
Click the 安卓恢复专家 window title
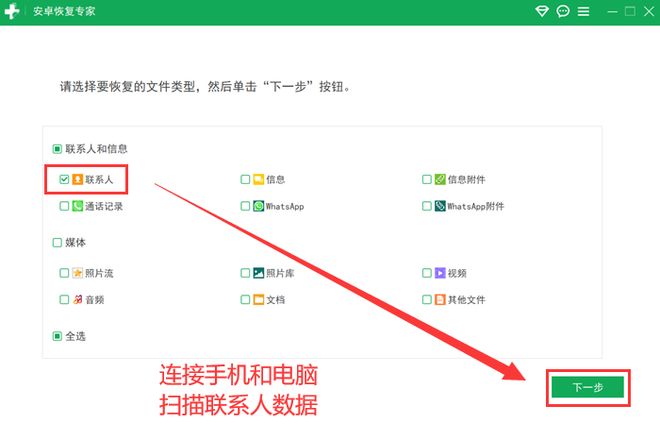click(64, 11)
